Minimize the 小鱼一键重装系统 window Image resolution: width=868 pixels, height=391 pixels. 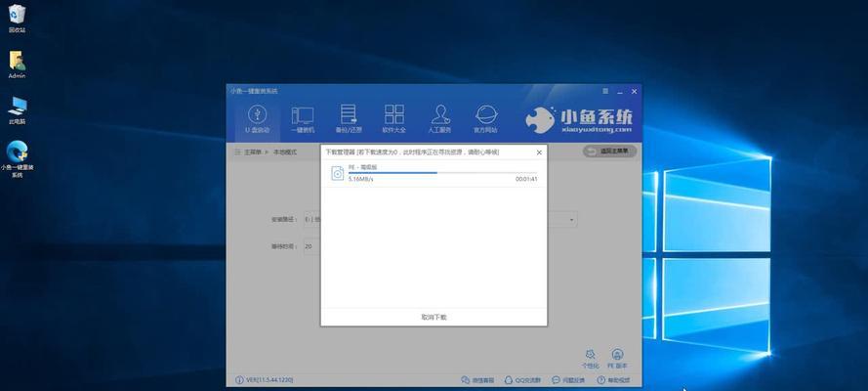point(621,91)
